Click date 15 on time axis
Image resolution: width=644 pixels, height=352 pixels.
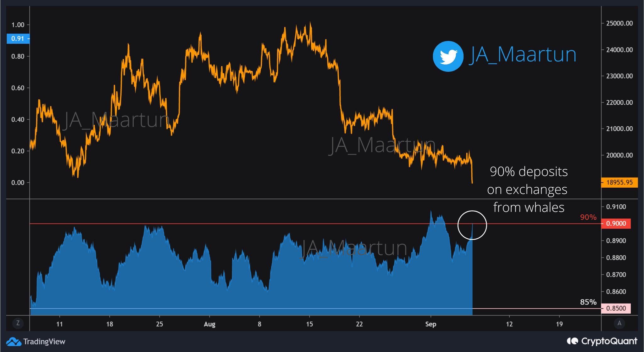click(309, 324)
